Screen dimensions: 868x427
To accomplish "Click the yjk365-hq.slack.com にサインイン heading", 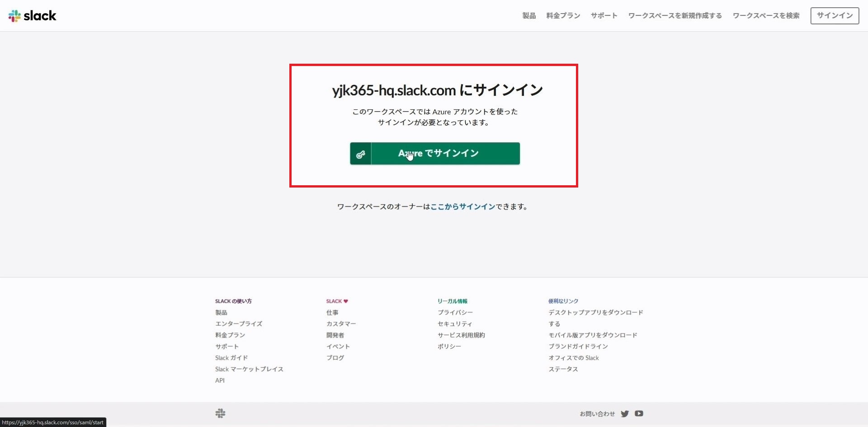I will click(437, 90).
